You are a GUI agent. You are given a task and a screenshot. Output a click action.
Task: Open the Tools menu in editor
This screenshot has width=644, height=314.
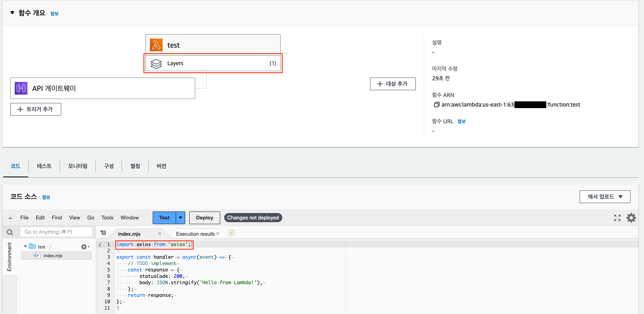pos(107,218)
